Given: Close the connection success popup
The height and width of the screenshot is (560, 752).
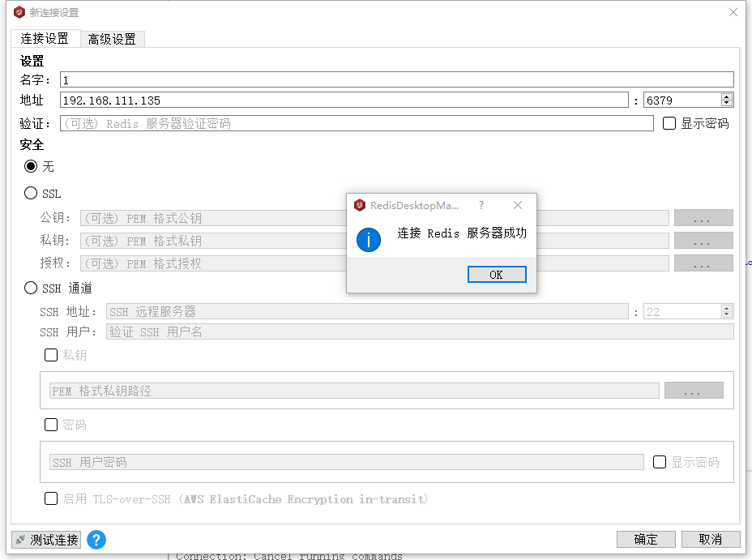Looking at the screenshot, I should click(x=518, y=205).
